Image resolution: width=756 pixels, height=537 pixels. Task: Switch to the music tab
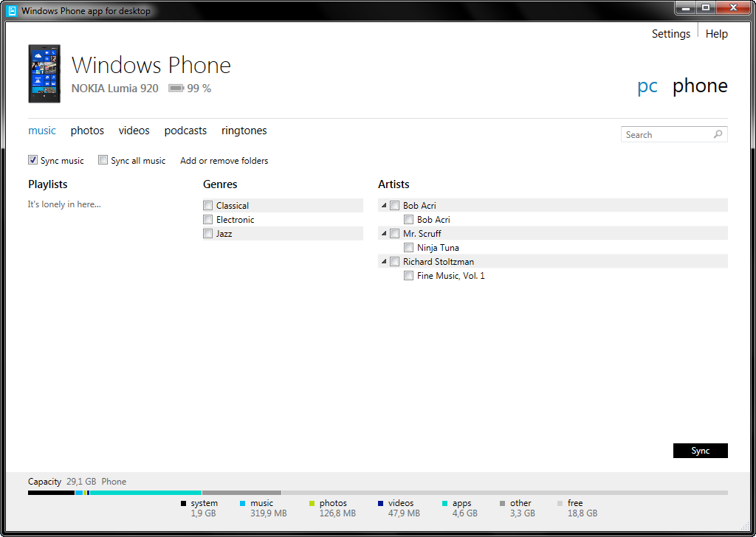pyautogui.click(x=42, y=131)
